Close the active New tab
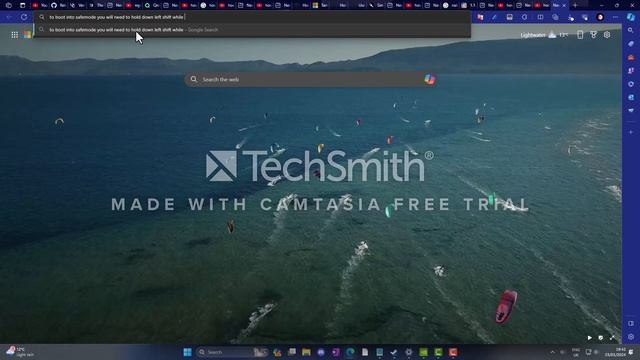 tap(564, 5)
